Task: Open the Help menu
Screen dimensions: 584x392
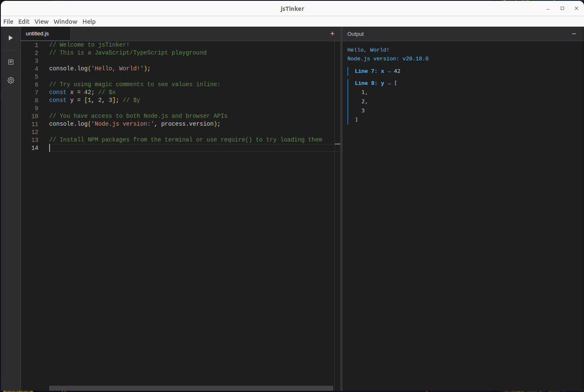Action: (x=89, y=22)
